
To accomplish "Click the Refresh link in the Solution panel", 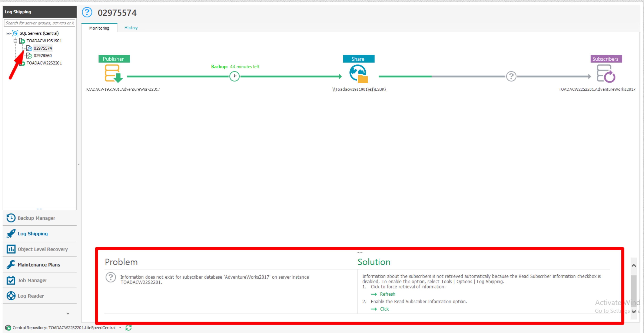I will (x=387, y=294).
